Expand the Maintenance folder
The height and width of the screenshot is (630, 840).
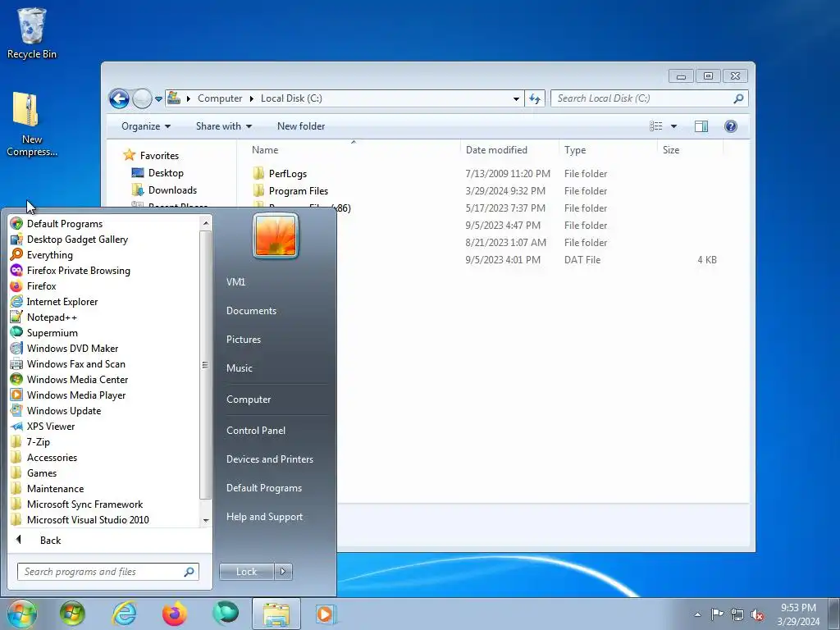[x=55, y=487]
